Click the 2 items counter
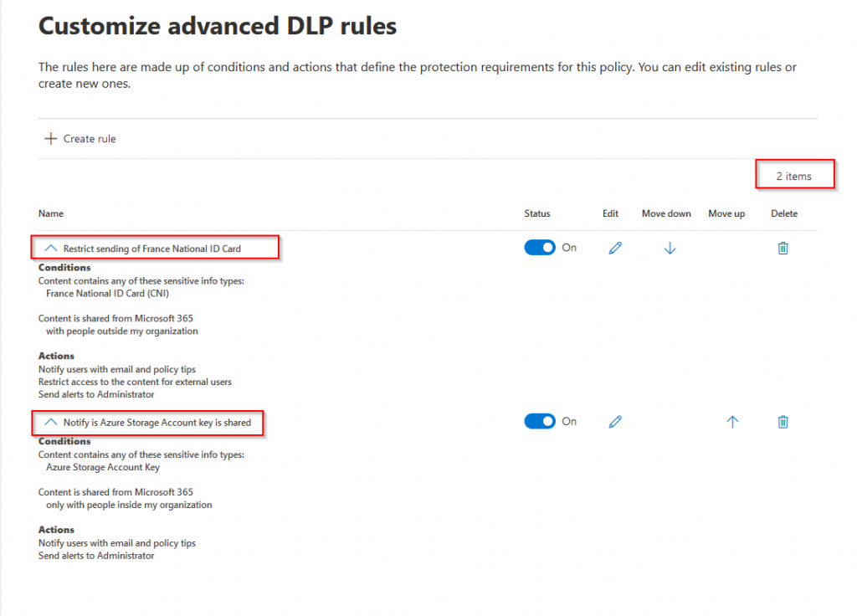 (x=794, y=175)
